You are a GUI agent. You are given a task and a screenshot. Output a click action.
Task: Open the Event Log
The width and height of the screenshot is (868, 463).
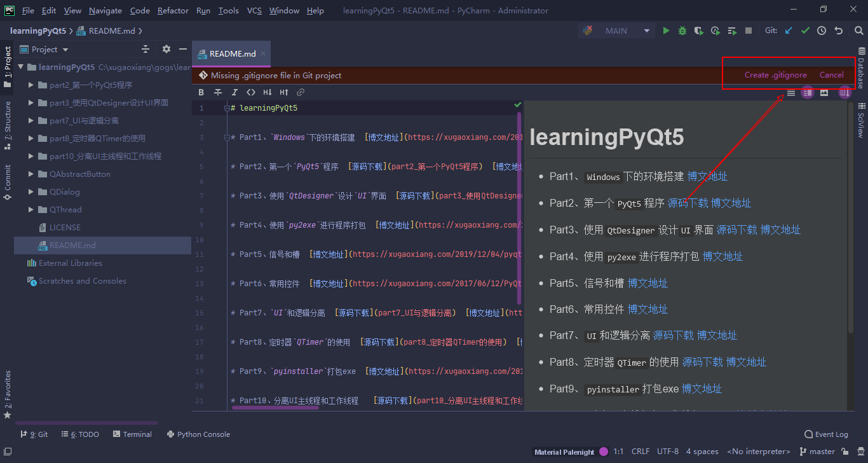point(826,434)
